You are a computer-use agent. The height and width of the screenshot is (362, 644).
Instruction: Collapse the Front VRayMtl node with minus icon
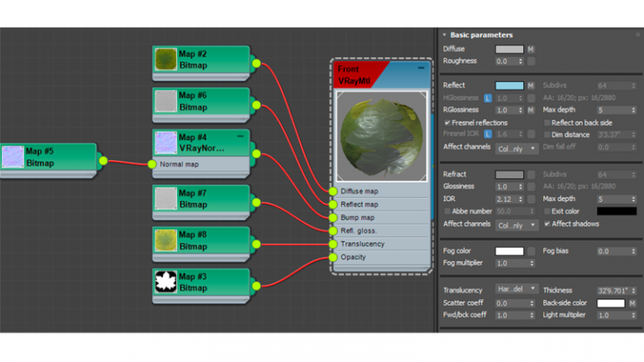click(421, 68)
